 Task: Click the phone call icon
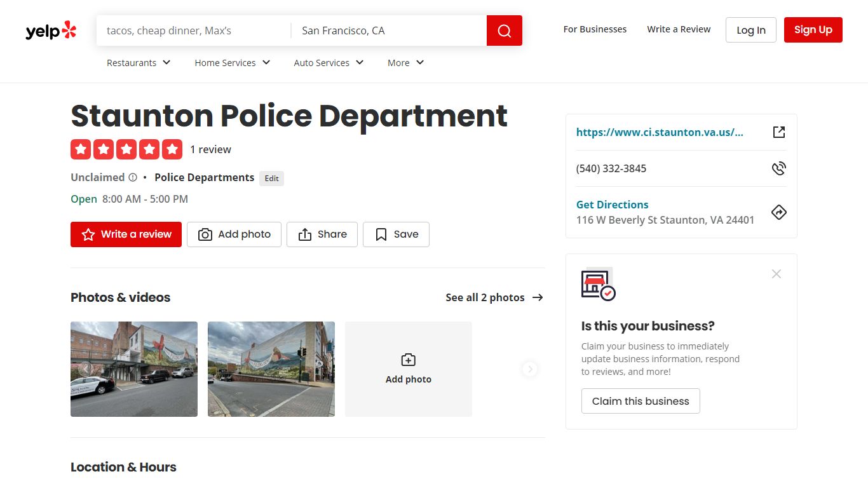pyautogui.click(x=779, y=168)
